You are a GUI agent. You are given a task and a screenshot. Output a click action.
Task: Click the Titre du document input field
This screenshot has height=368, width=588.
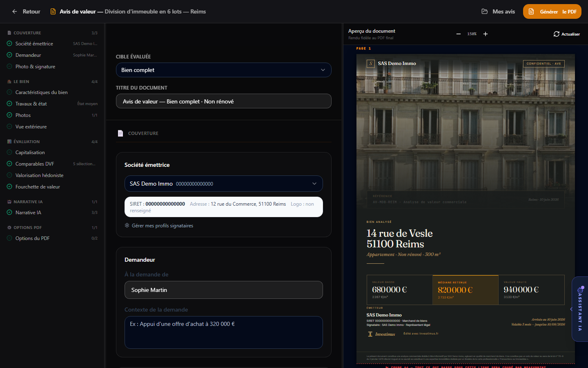223,101
